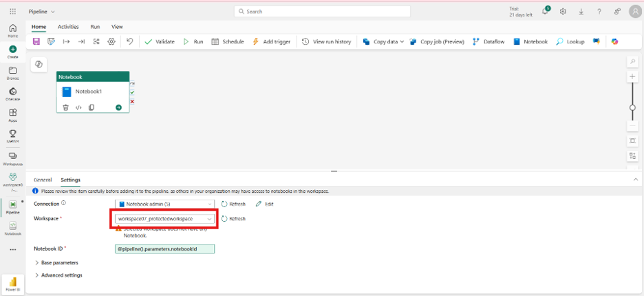The image size is (644, 296).
Task: Click the auto align layout button
Action: [x=632, y=156]
